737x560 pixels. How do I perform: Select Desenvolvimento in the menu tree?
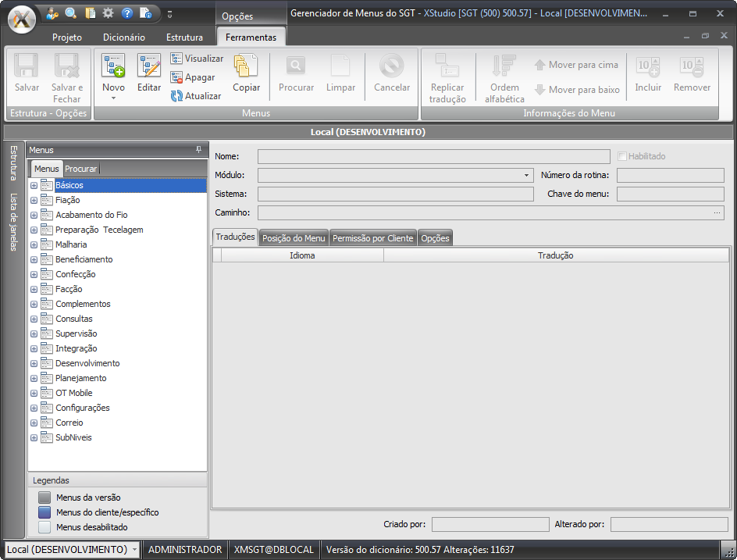(87, 363)
